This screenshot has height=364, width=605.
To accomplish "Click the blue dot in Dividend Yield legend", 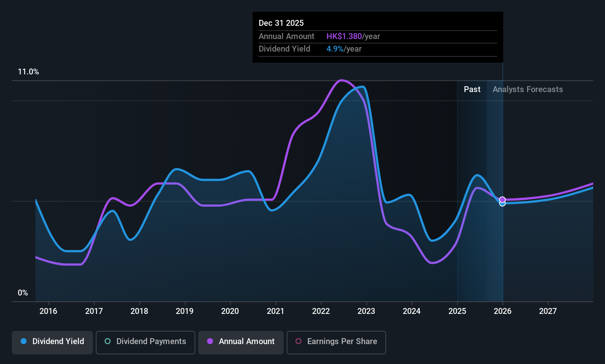I will click(x=24, y=342).
